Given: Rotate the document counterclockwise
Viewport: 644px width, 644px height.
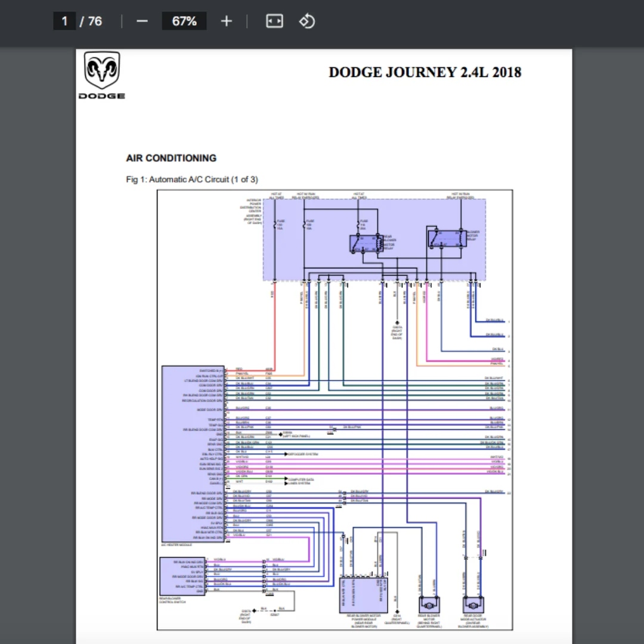Looking at the screenshot, I should tap(307, 21).
